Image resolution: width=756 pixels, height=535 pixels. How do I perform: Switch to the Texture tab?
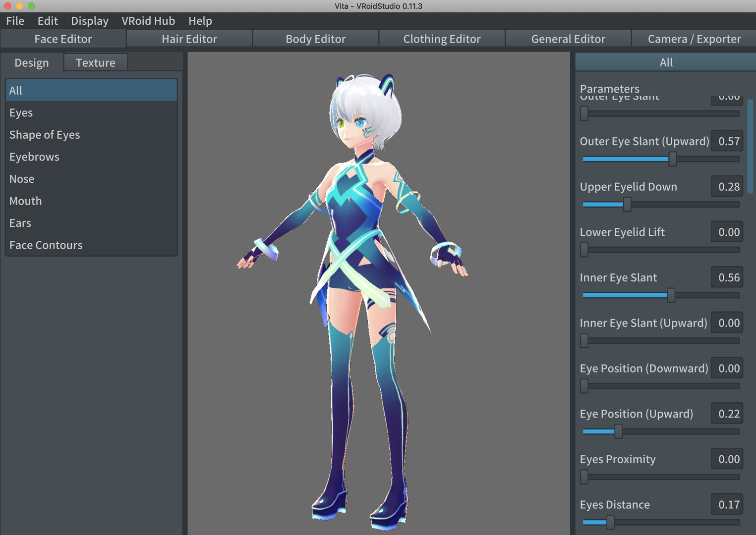pos(95,62)
